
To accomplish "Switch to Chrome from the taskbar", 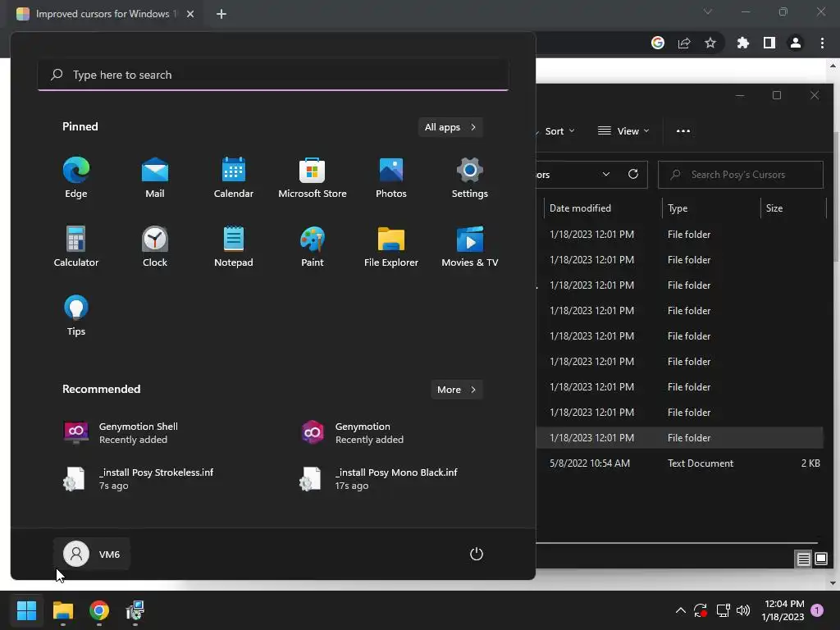I will [x=99, y=610].
